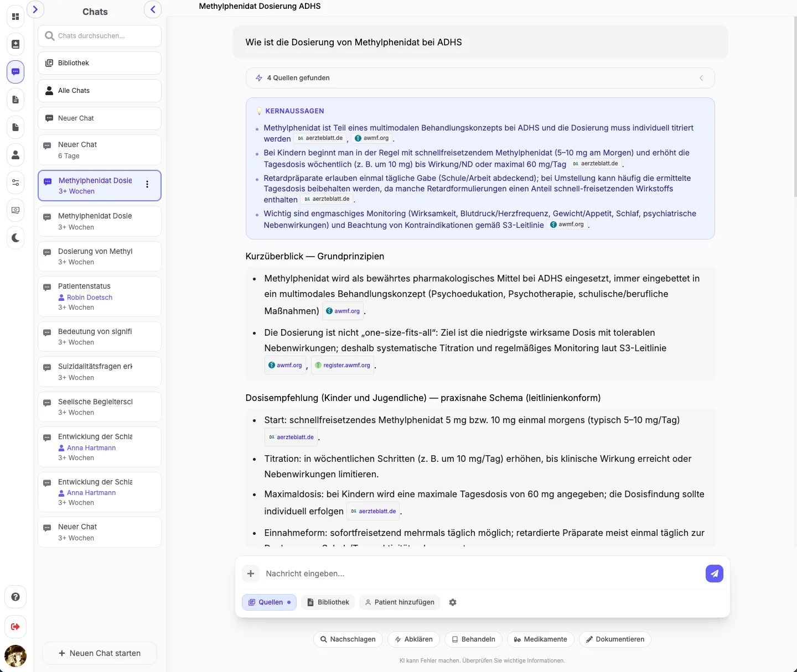This screenshot has height=672, width=797.
Task: Open 'Dosierung von Methyl' chat
Action: click(100, 256)
